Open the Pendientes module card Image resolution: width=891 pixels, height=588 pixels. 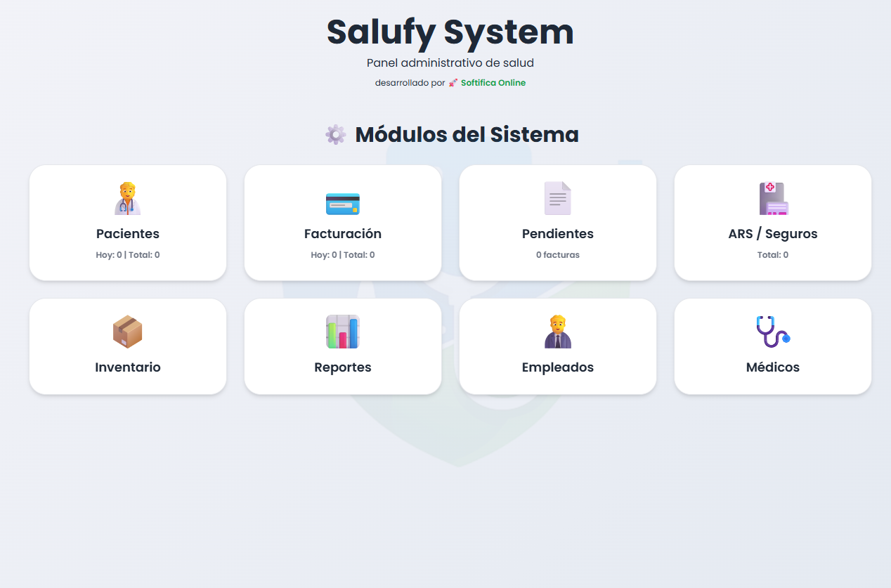[x=557, y=223]
